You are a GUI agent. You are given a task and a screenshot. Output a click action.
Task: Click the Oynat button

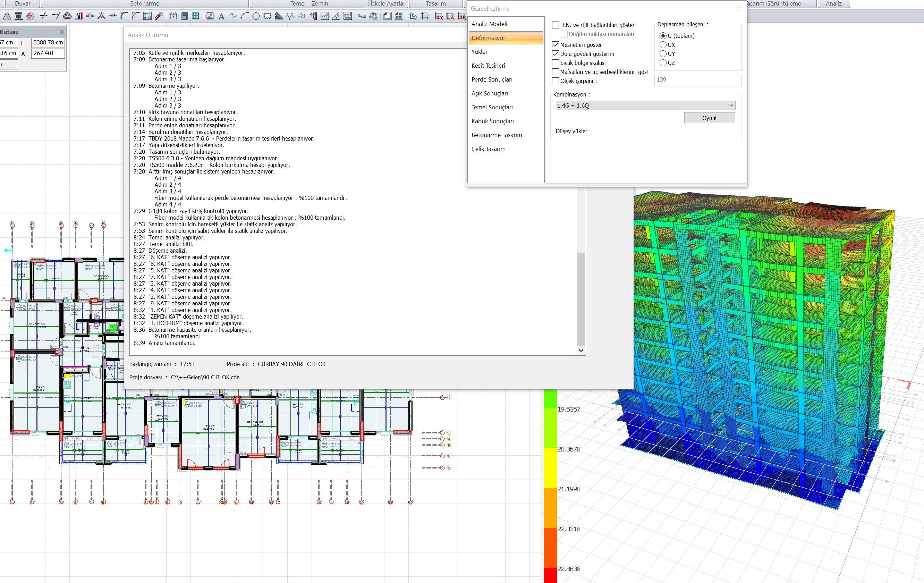709,118
